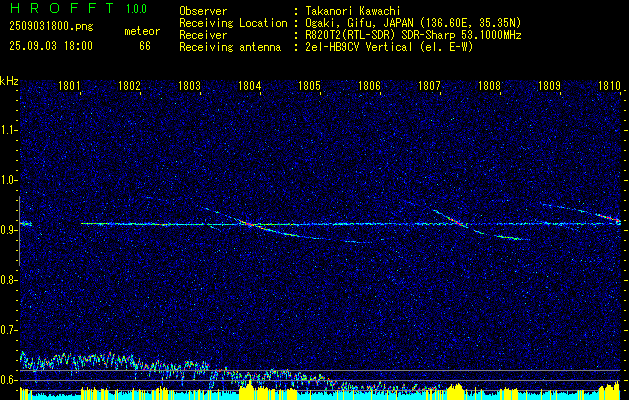The height and width of the screenshot is (400, 629).
Task: Click the 1801 time marker
Action: (70, 85)
